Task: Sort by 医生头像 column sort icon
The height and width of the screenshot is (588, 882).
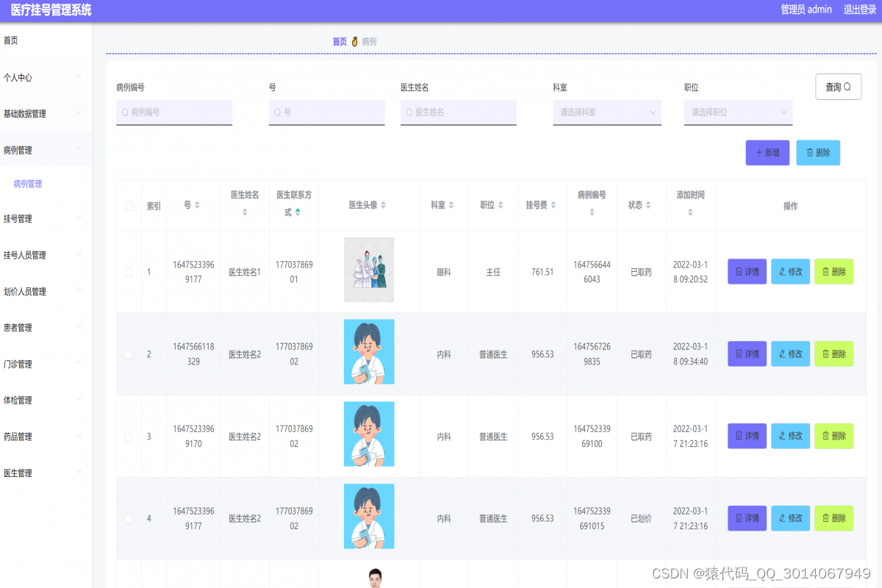Action: pyautogui.click(x=383, y=205)
